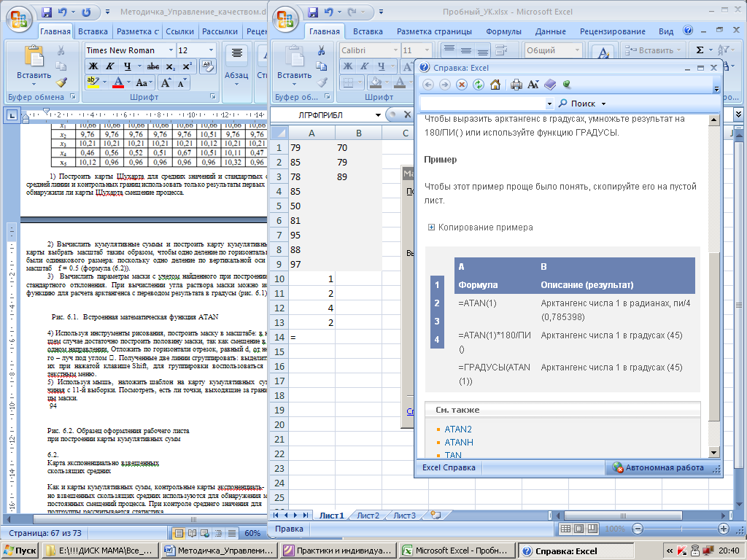Open Word's Ссылки ribbon tab
Image resolution: width=747 pixels, height=560 pixels.
pos(179,31)
